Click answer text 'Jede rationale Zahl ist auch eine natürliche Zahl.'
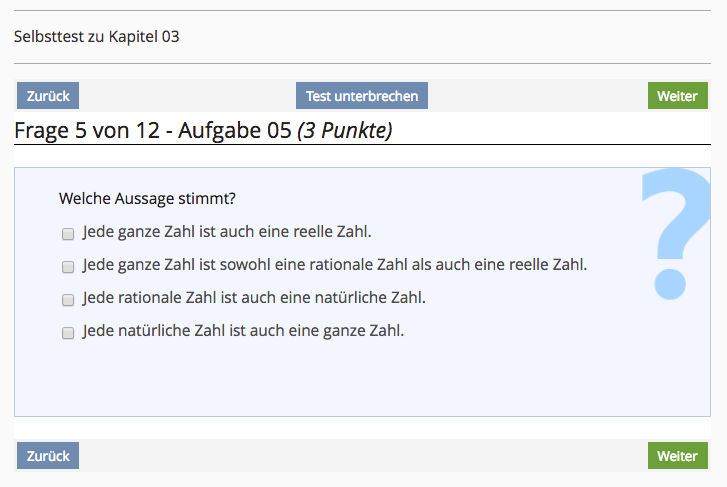Image resolution: width=727 pixels, height=487 pixels. point(254,298)
